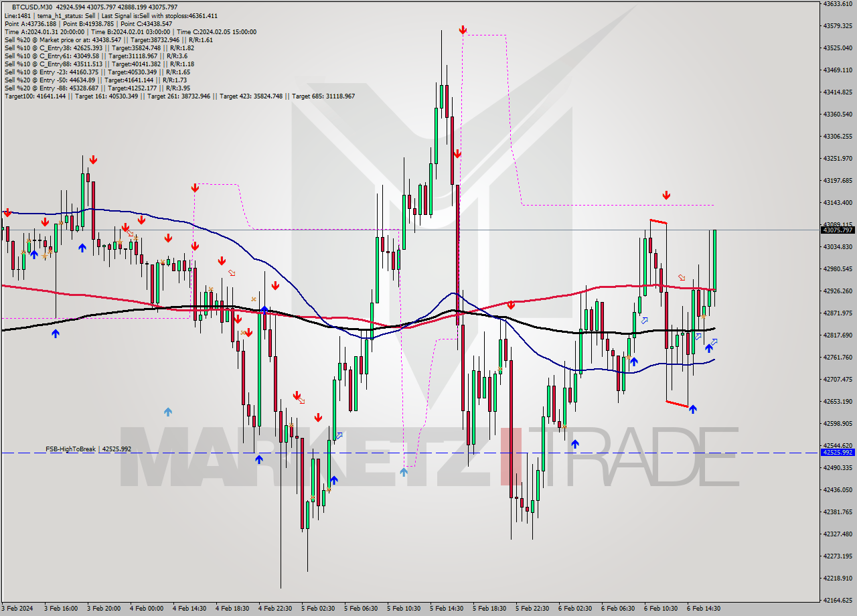The width and height of the screenshot is (857, 616).
Task: Click the 42490.335 price axis label
Action: 838,467
